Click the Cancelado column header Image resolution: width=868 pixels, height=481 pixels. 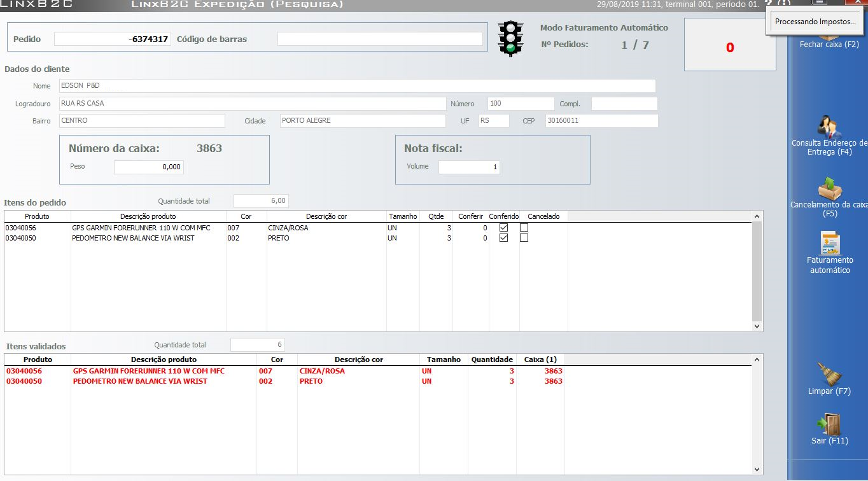pos(543,216)
